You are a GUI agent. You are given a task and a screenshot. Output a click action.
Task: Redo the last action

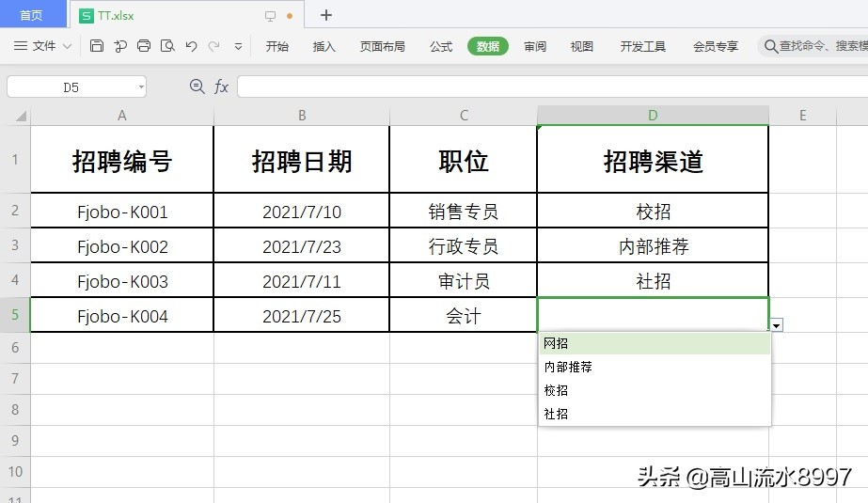[214, 46]
